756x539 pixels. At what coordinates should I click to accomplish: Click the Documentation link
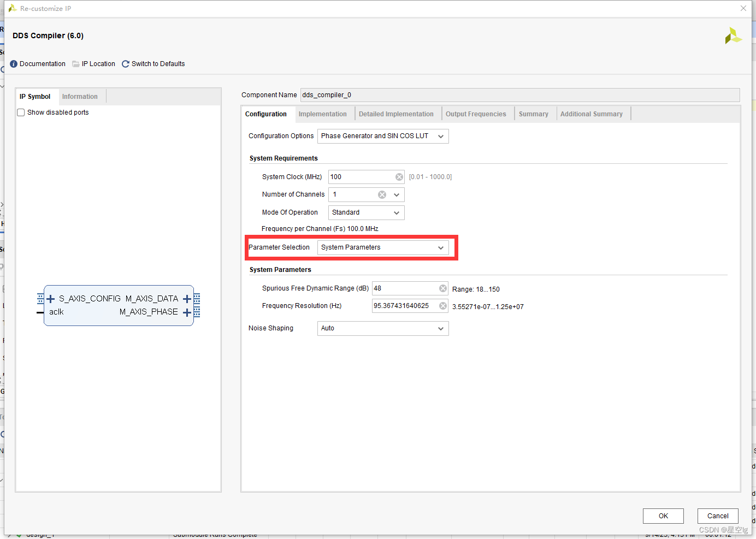point(43,64)
